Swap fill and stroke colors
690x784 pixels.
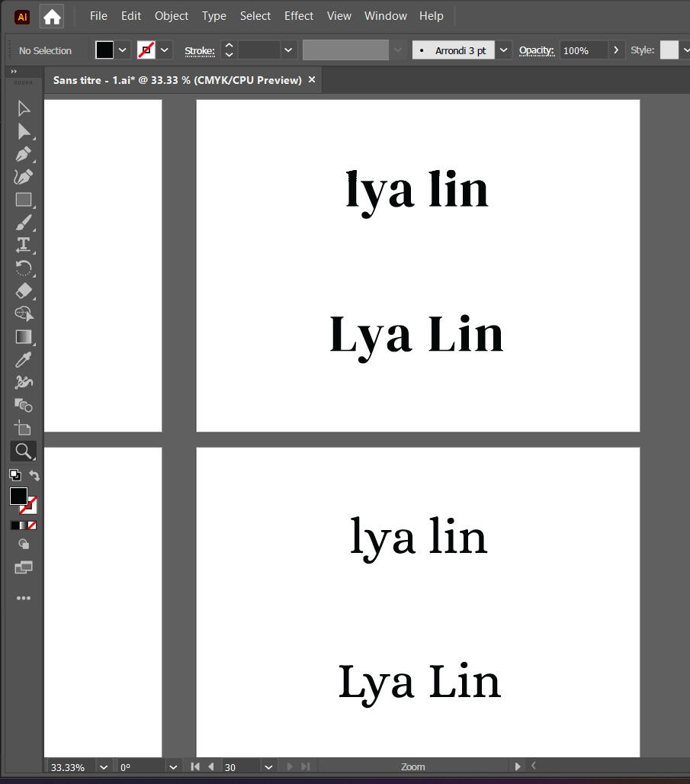(34, 475)
